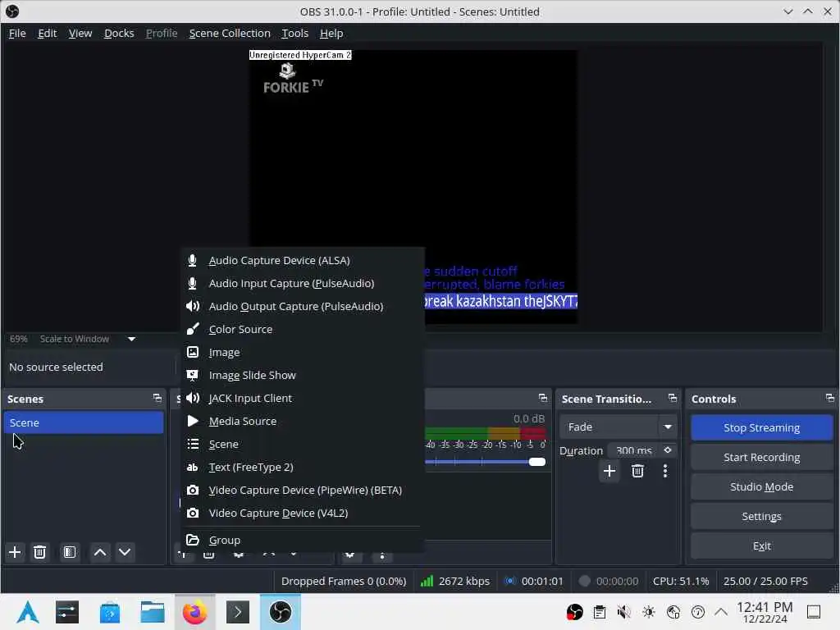Adjust Duration spinner arrows
Viewport: 840px width, 630px height.
pos(668,450)
